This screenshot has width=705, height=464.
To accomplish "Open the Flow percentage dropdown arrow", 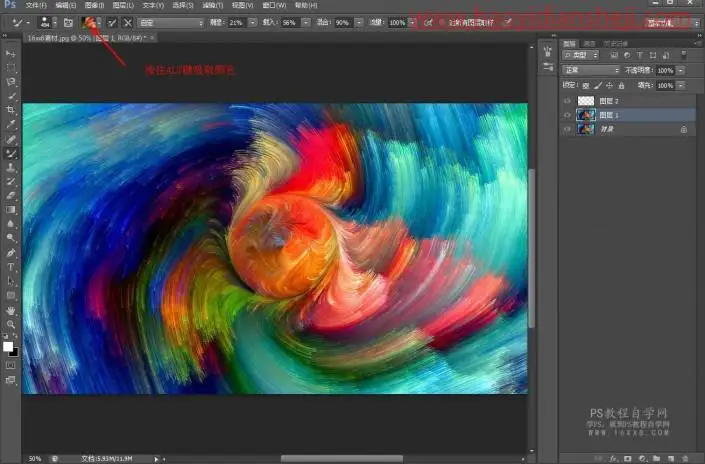I will point(412,22).
